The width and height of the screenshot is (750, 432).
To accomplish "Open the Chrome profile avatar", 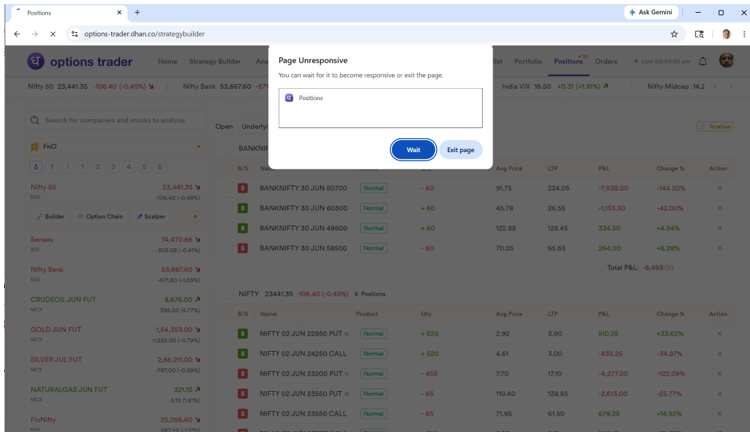I will point(726,34).
